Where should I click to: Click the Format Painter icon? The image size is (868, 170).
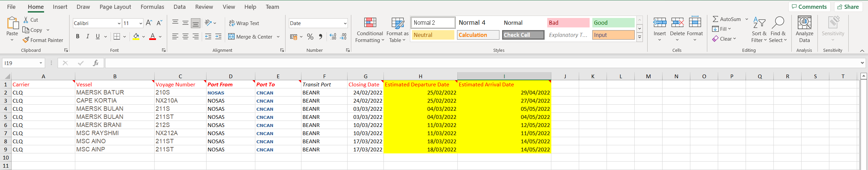click(x=26, y=40)
